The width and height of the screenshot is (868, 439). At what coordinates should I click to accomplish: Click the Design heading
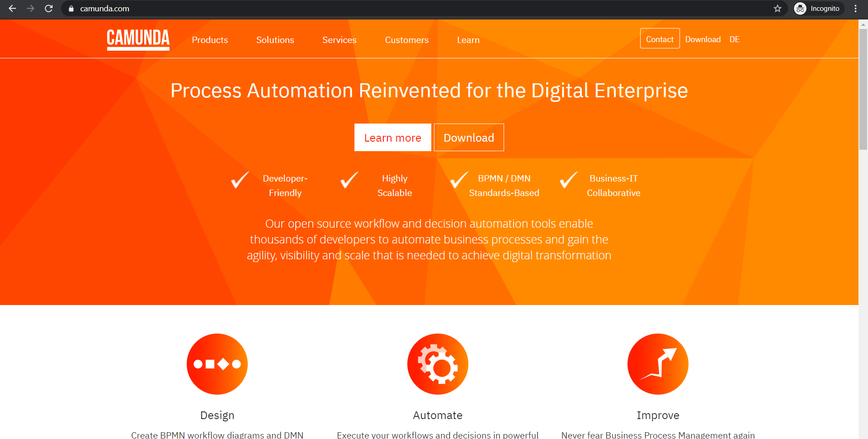click(x=217, y=415)
